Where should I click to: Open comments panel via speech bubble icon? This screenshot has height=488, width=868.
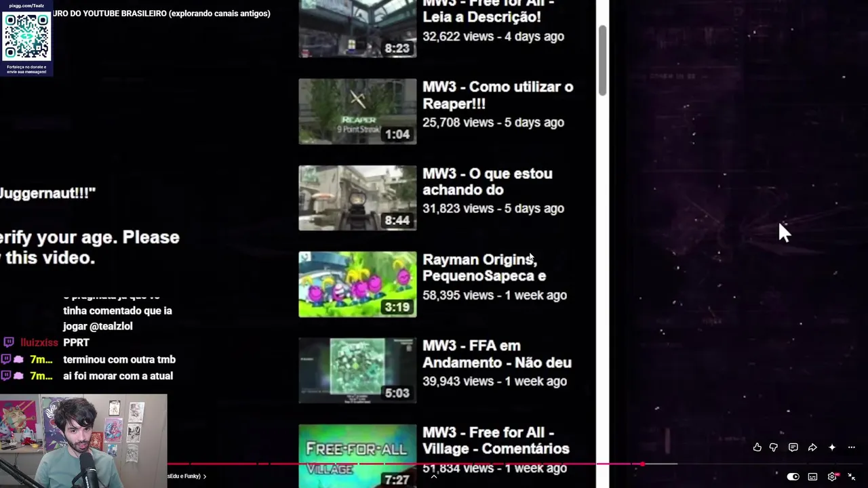click(x=793, y=447)
